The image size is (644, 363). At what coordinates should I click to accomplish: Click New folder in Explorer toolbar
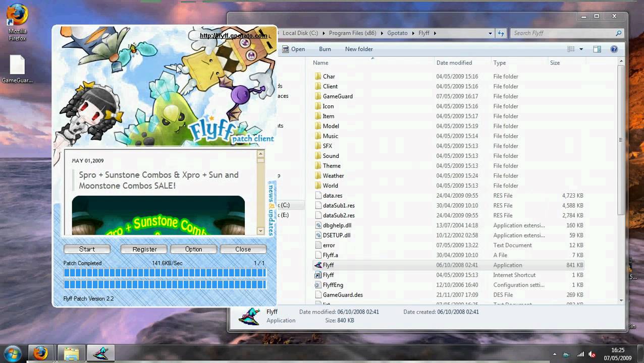coord(359,49)
